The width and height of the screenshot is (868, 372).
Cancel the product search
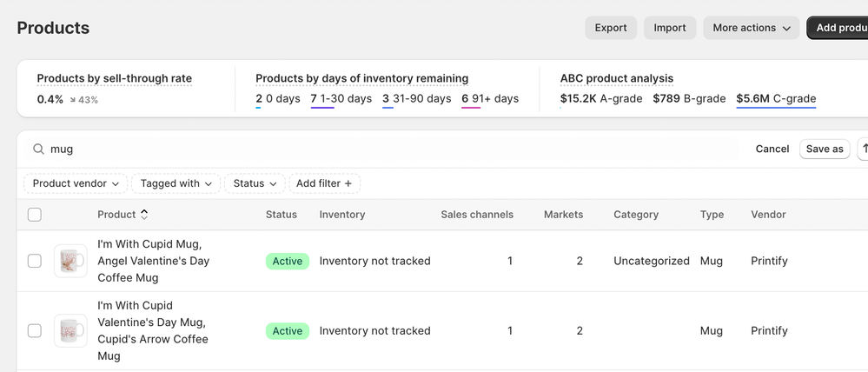[x=772, y=149]
